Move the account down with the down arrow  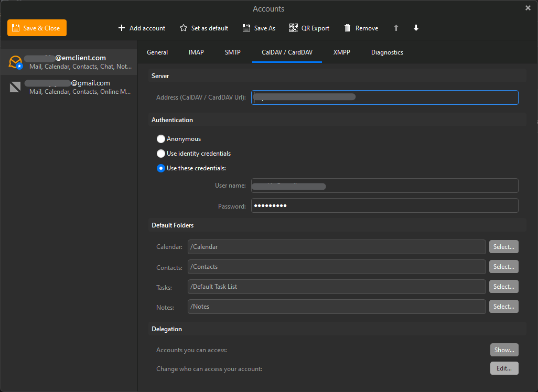click(416, 28)
